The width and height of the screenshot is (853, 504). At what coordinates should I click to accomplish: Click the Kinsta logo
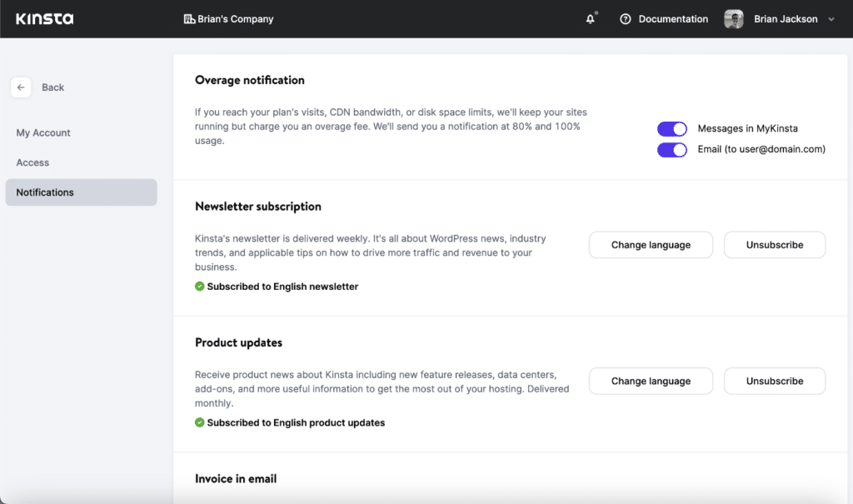coord(45,19)
